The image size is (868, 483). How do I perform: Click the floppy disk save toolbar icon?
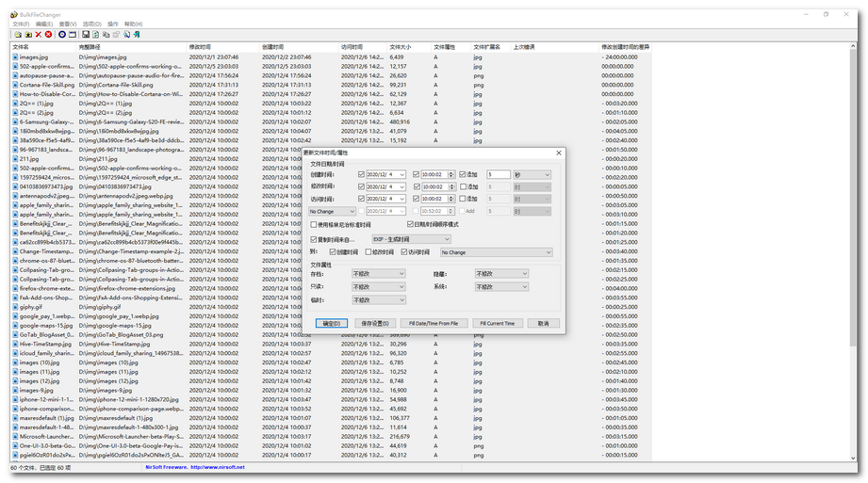click(85, 35)
